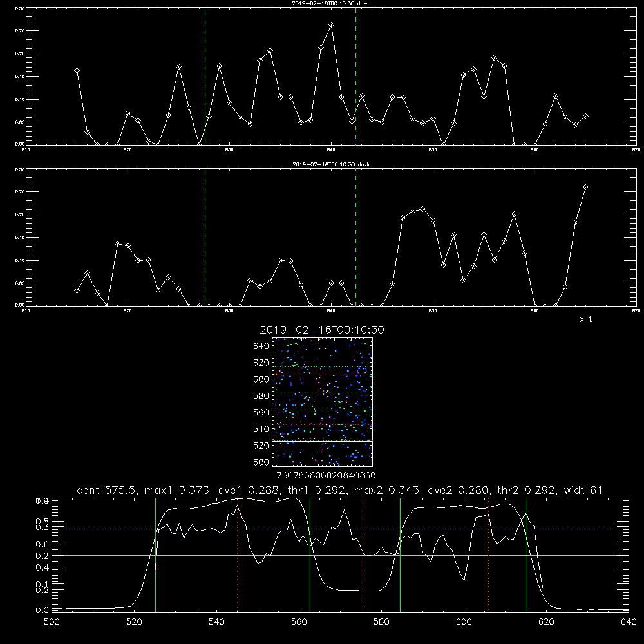Click the 600 label on scatter image y-axis

coord(261,379)
